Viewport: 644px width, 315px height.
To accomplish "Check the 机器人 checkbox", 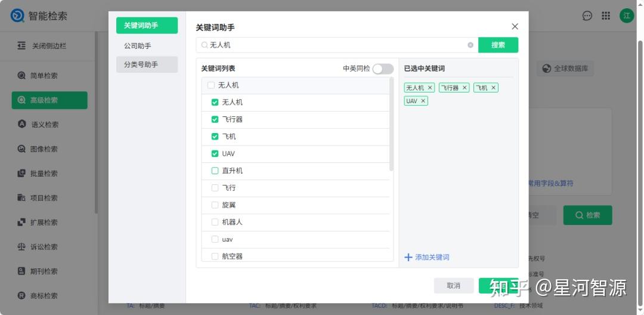I will pos(215,222).
